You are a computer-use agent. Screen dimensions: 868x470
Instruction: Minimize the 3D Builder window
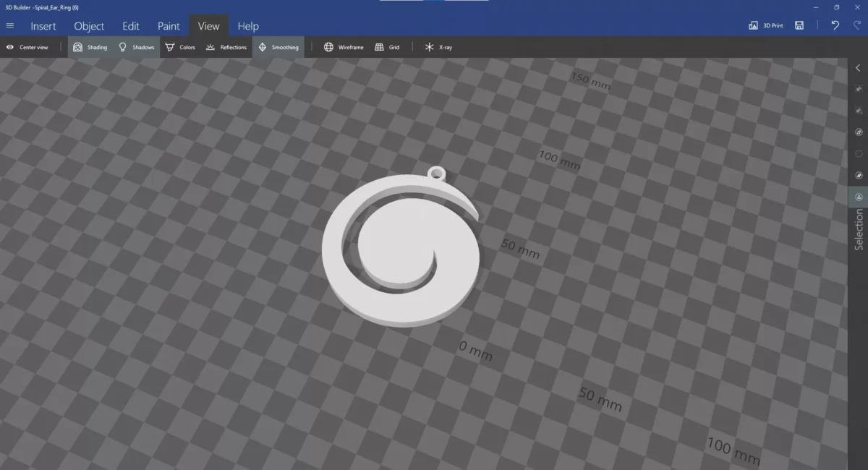[x=816, y=7]
